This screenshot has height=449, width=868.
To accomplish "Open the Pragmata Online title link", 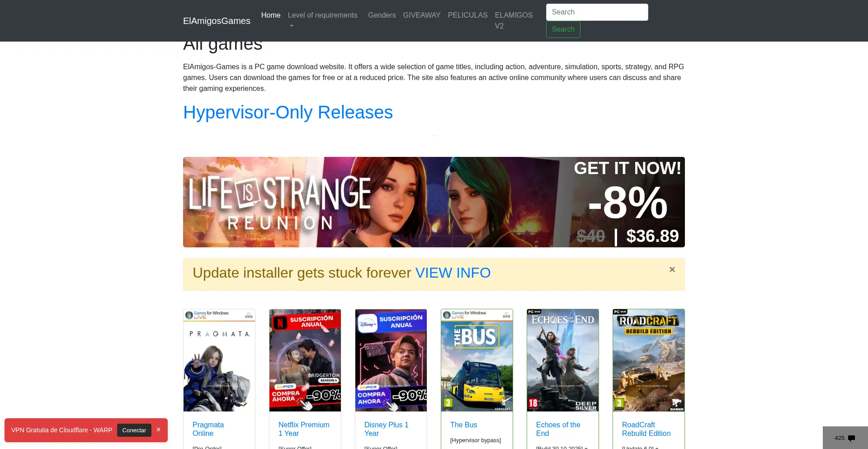I will click(x=208, y=429).
